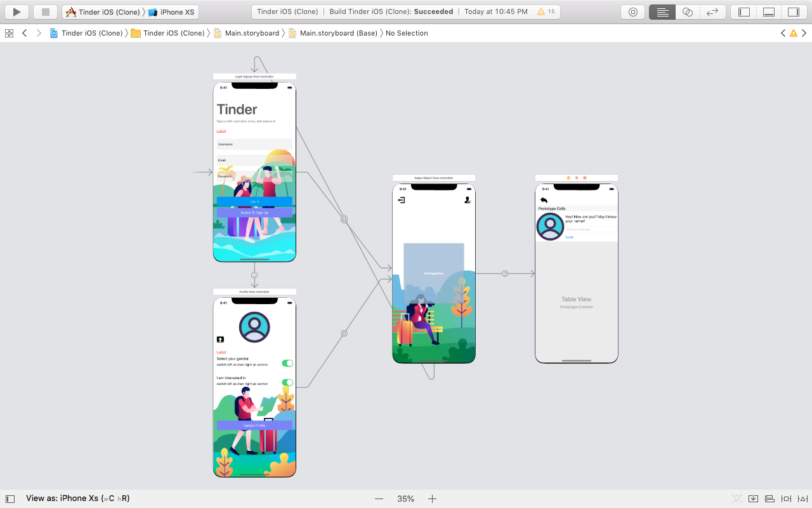
Task: Open Main.storyboard (Base) breadcrumb
Action: pyautogui.click(x=333, y=33)
